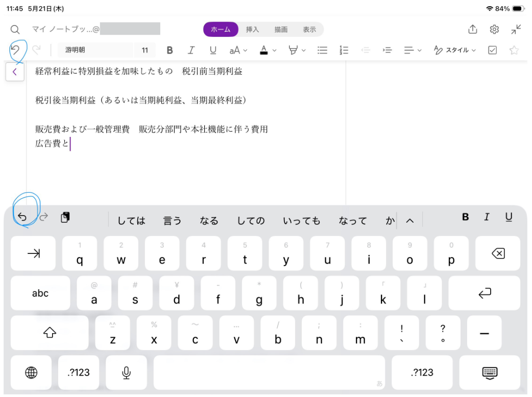Switch to the left .?123 symbols key
The image size is (532, 397).
click(79, 372)
